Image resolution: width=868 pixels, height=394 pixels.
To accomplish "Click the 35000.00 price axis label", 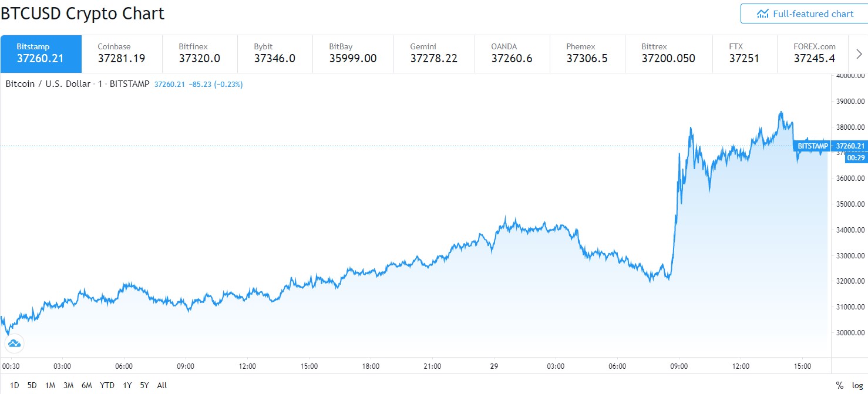I will [x=850, y=204].
